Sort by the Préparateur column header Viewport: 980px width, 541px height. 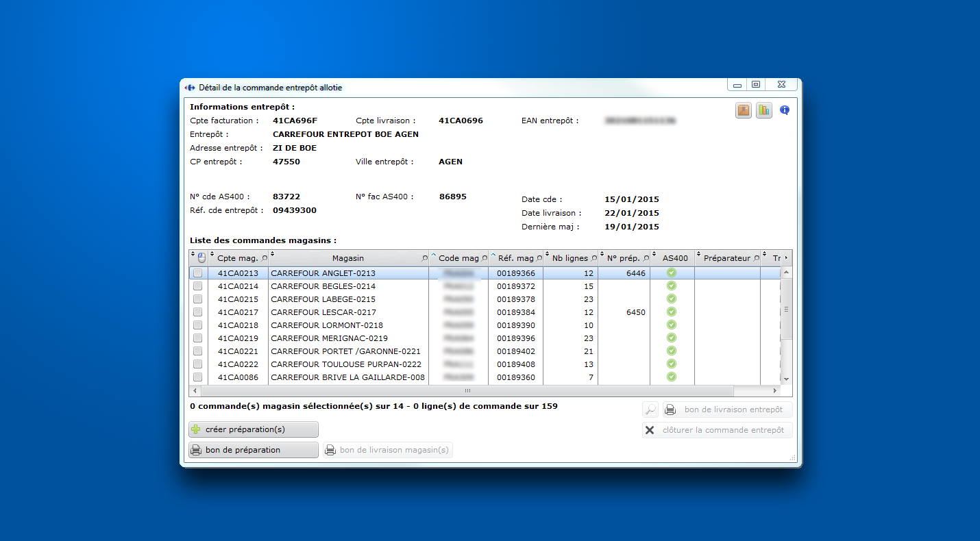(727, 258)
